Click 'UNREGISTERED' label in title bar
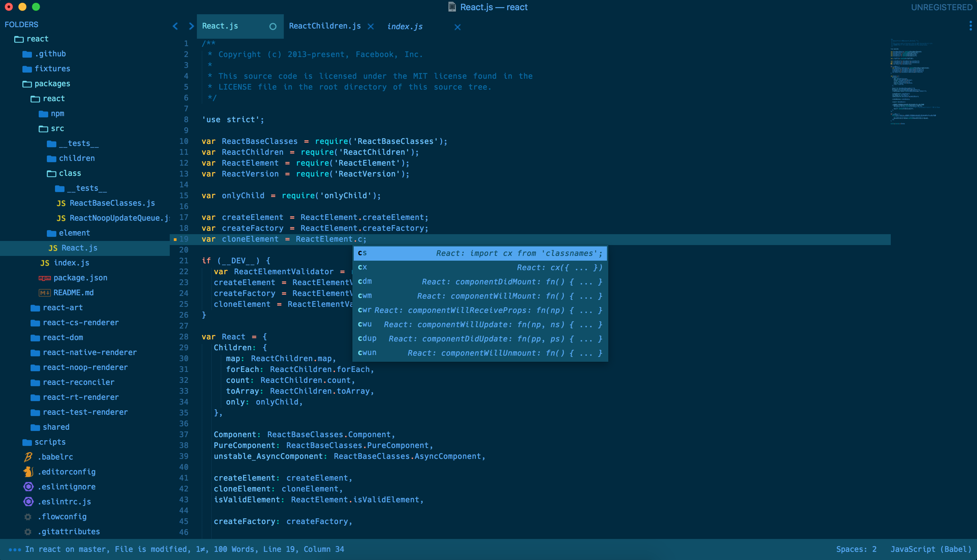 tap(941, 7)
